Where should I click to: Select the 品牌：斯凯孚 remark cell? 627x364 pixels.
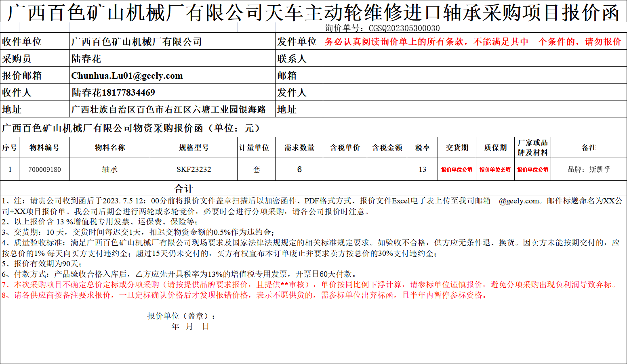[589, 169]
